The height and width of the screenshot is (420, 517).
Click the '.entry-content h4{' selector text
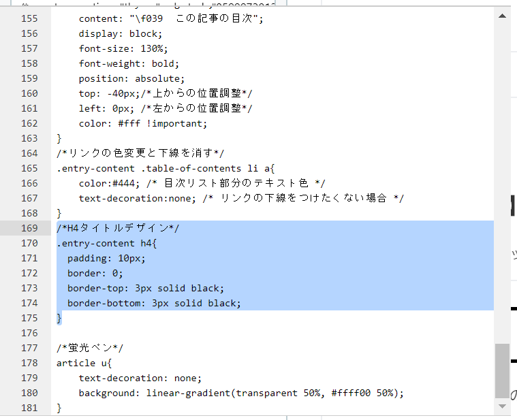click(x=106, y=244)
